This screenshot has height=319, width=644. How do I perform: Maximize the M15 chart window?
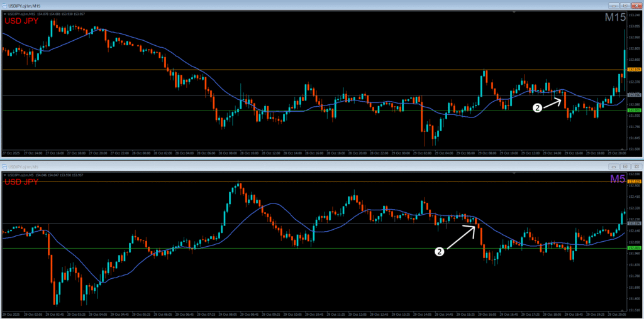[x=625, y=5]
